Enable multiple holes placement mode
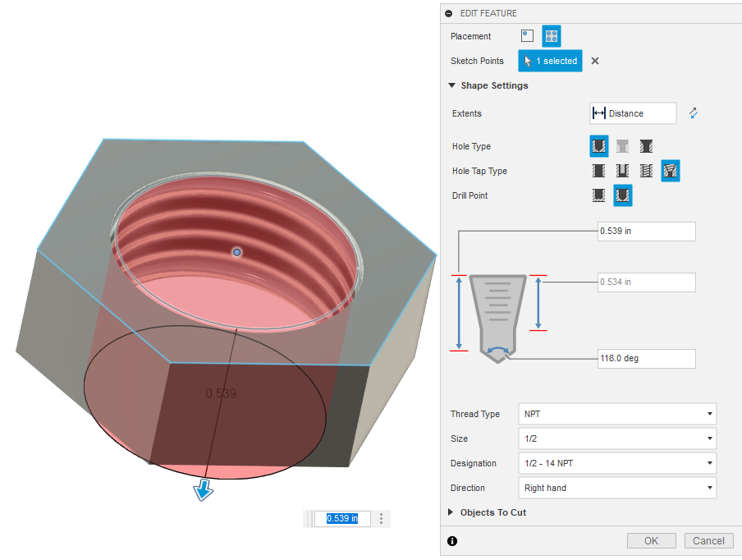The height and width of the screenshot is (560, 742). pos(551,35)
